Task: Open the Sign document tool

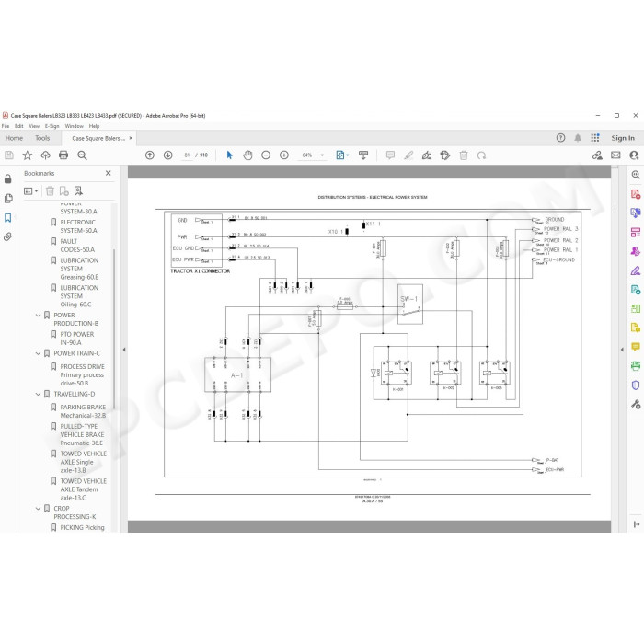Action: click(427, 155)
